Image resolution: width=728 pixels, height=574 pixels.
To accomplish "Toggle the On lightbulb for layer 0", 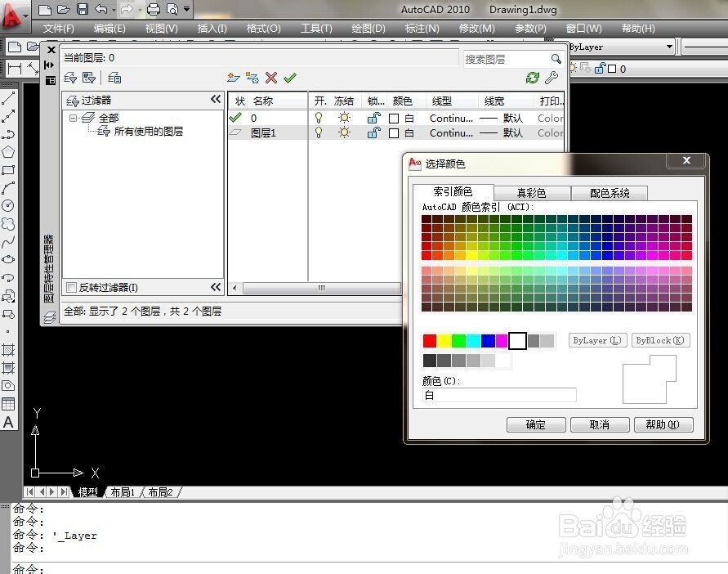I will click(x=319, y=118).
